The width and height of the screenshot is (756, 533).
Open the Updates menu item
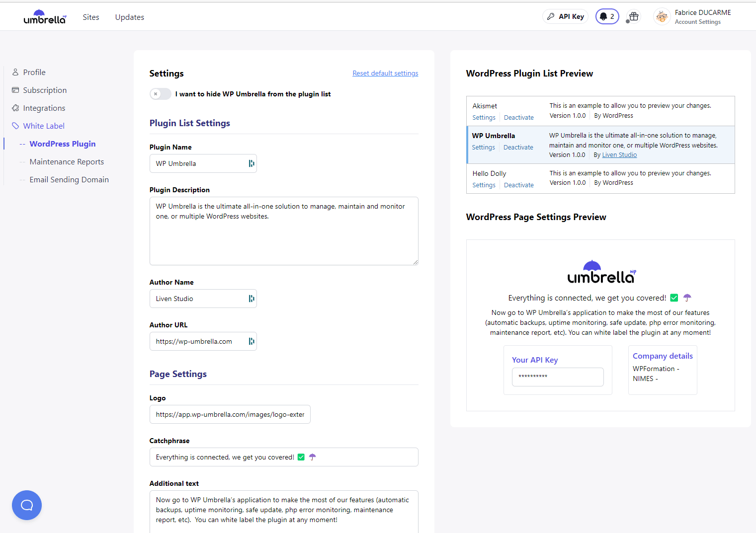130,17
